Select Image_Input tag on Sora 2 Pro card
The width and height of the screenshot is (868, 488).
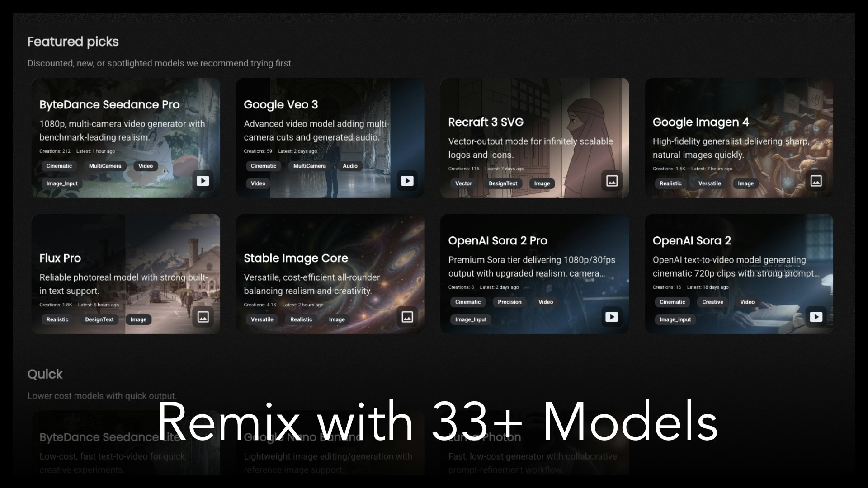pos(471,319)
